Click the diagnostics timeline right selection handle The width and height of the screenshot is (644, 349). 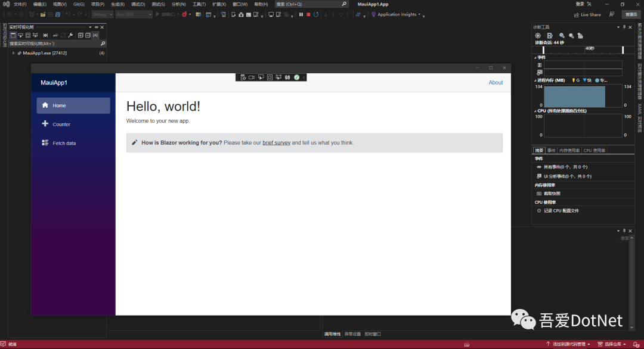click(x=623, y=49)
